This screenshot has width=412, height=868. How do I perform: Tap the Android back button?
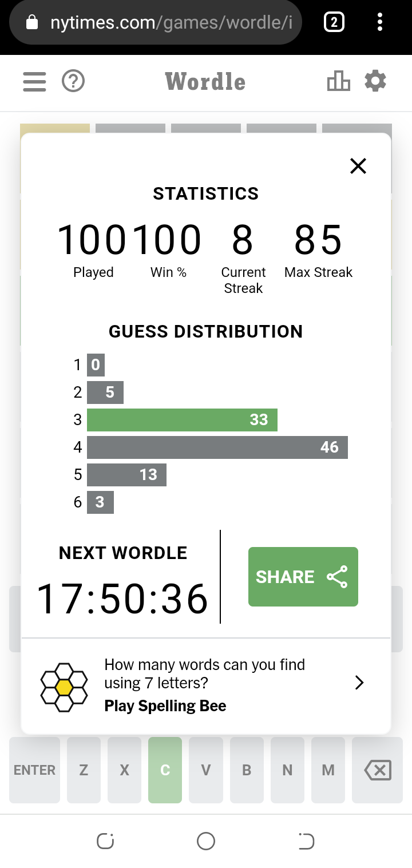[x=307, y=841]
